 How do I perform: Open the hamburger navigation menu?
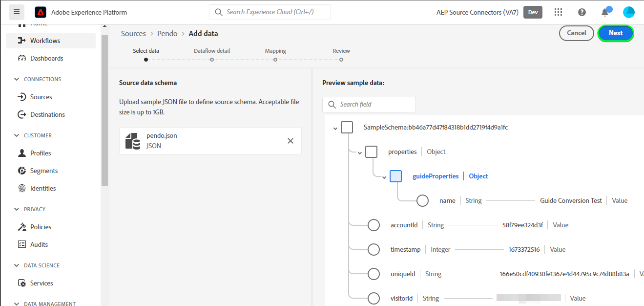17,12
